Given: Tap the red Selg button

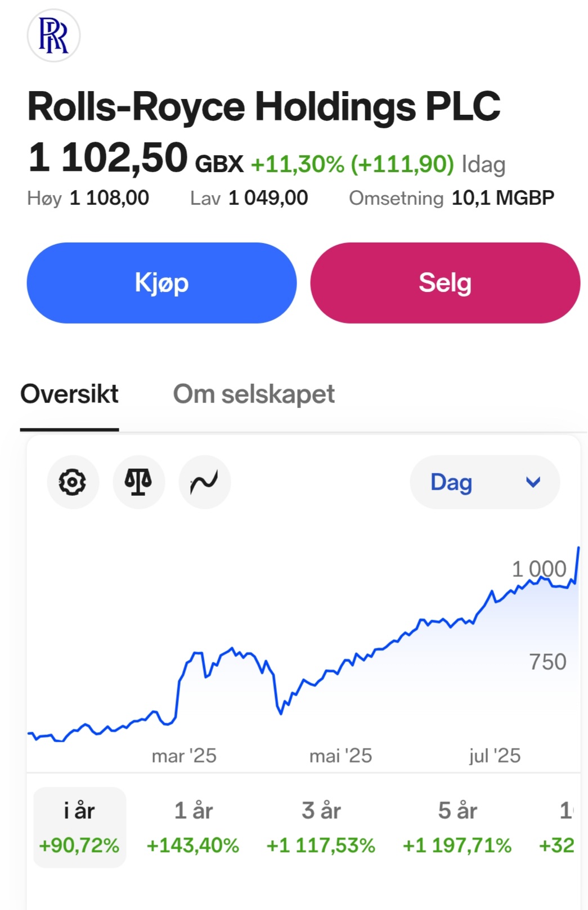Looking at the screenshot, I should click(445, 283).
